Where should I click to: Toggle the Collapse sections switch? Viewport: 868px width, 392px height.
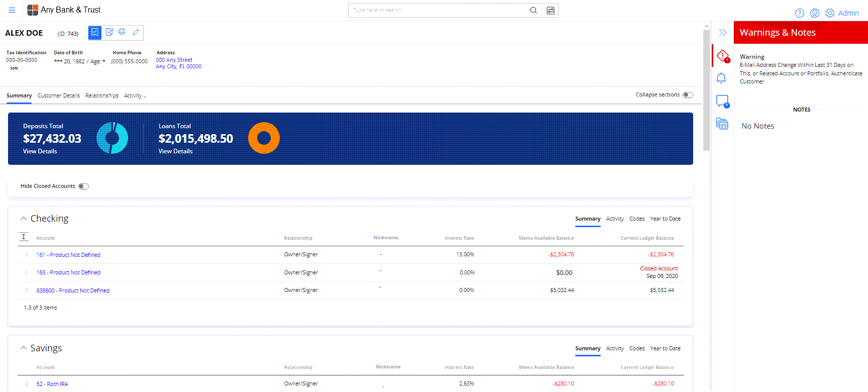pos(688,95)
